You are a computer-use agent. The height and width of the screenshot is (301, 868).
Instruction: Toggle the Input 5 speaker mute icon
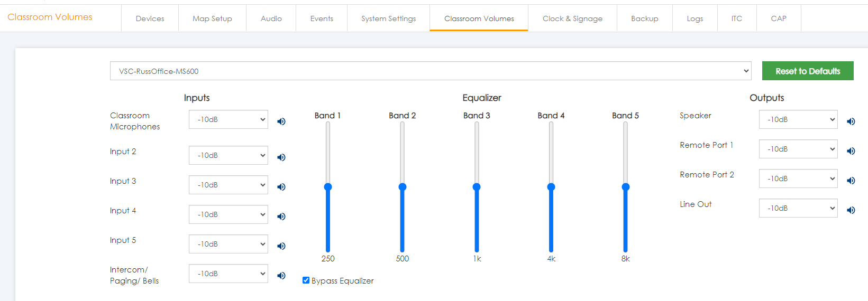[x=281, y=246]
